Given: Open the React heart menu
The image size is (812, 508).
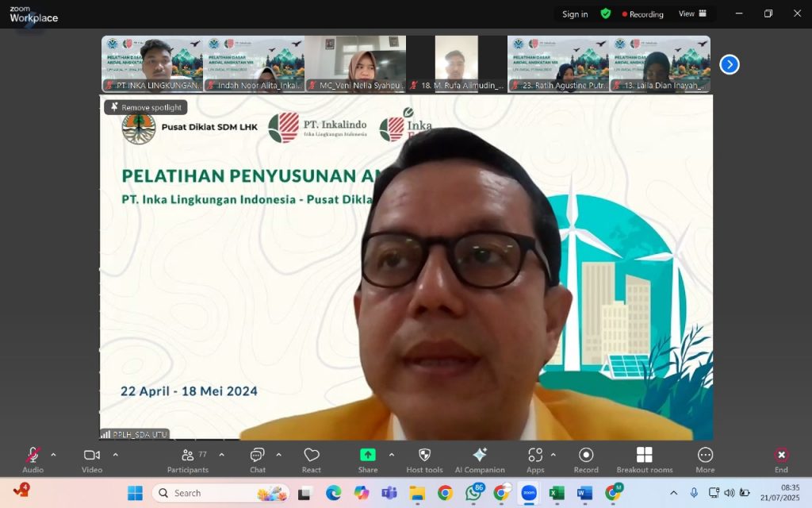Looking at the screenshot, I should tap(311, 460).
